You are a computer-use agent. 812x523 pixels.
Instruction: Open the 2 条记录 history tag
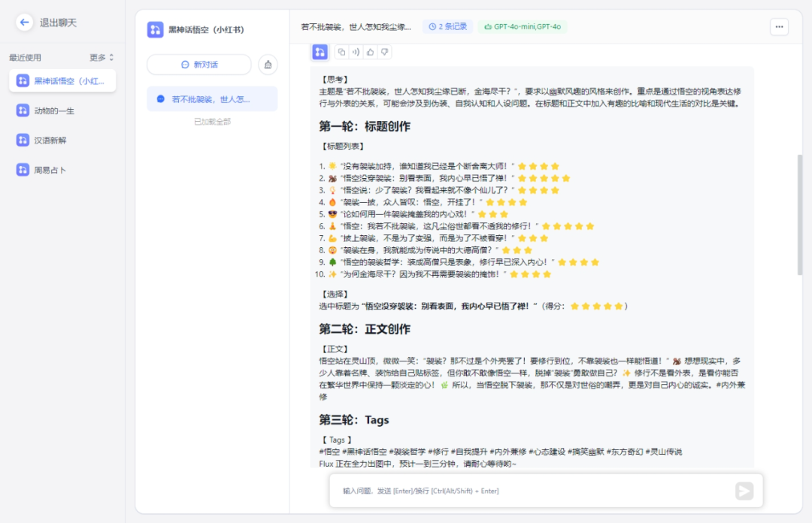pos(447,26)
